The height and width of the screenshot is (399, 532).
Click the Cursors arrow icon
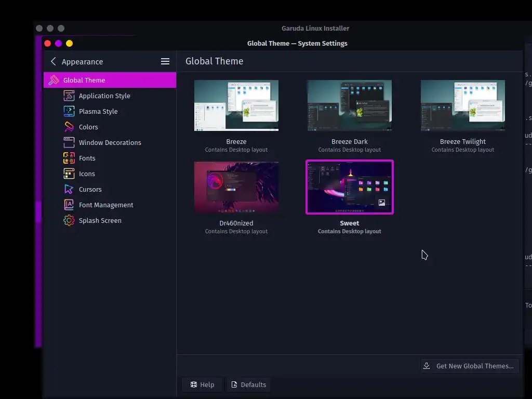point(69,189)
